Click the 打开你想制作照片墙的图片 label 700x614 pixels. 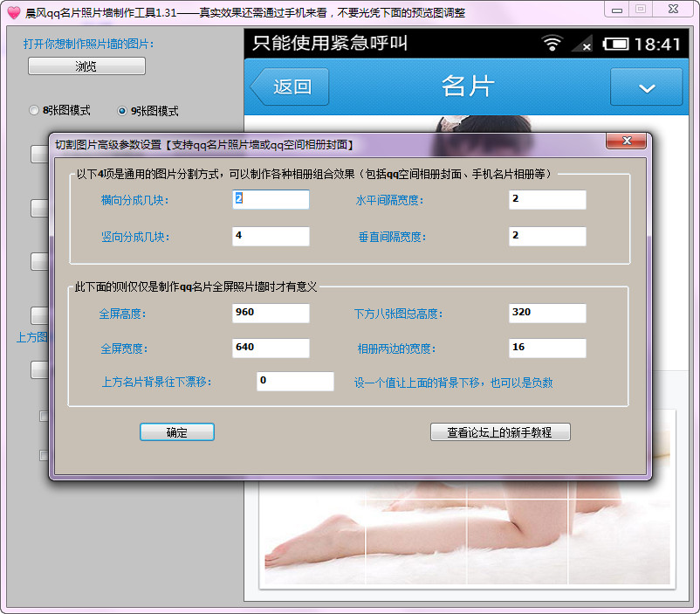pyautogui.click(x=88, y=44)
